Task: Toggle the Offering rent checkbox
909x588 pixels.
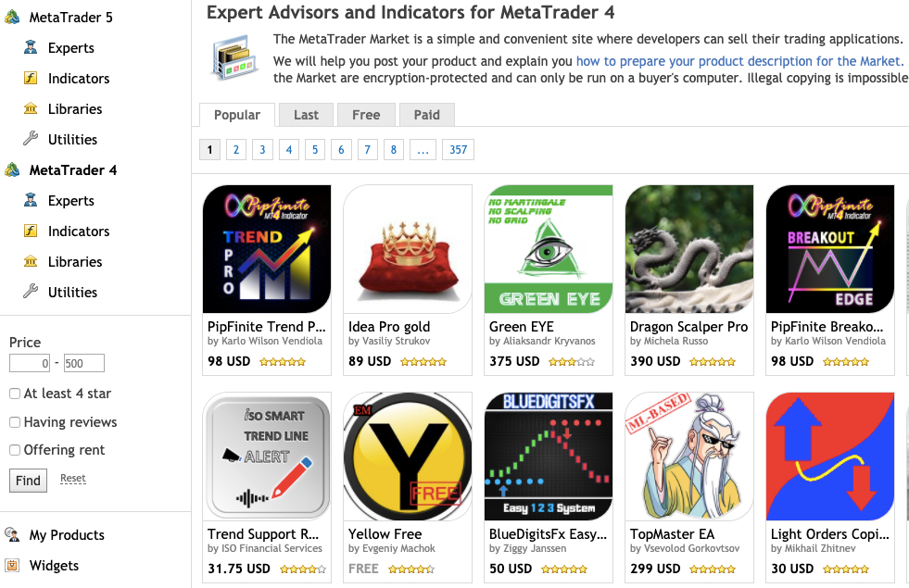Action: (x=15, y=450)
